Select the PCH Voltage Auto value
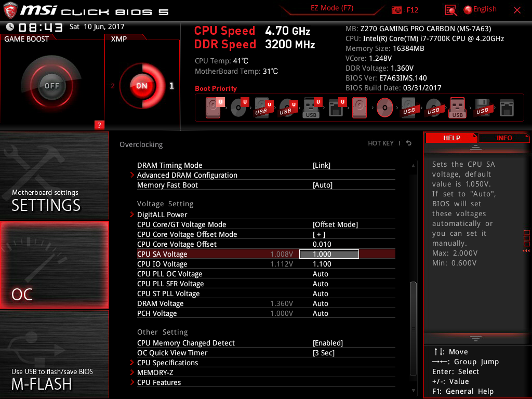This screenshot has height=399, width=532. tap(320, 313)
